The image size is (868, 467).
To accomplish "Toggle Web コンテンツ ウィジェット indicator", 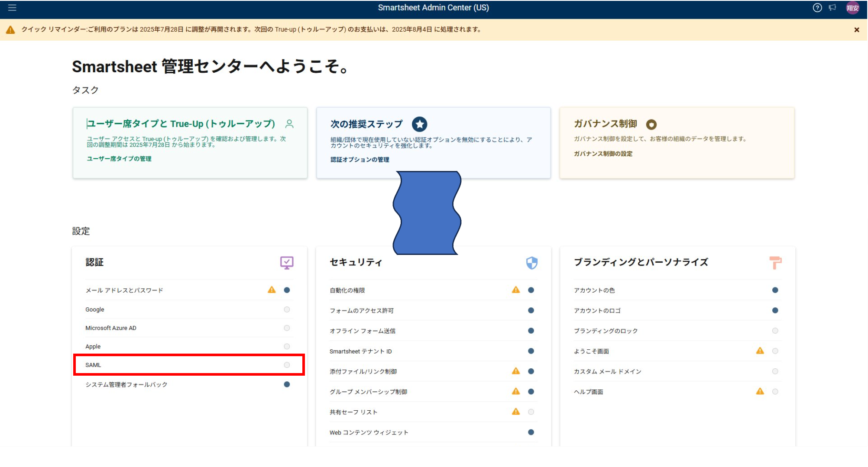I will [x=531, y=432].
